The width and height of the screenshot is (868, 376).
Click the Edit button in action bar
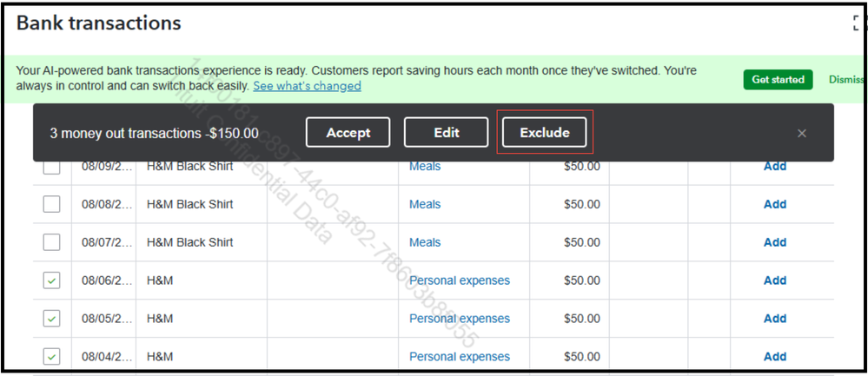pyautogui.click(x=447, y=133)
